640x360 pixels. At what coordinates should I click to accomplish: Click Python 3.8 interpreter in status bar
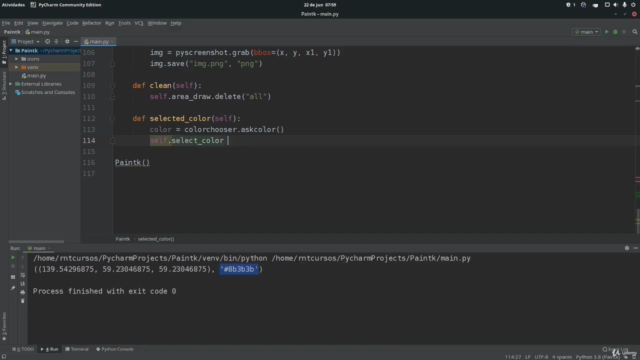(x=598, y=357)
